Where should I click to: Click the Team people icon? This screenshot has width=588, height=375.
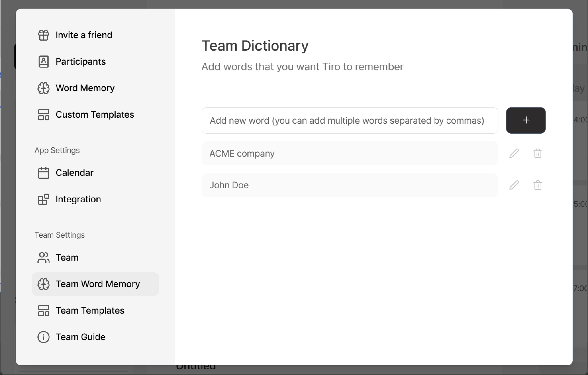point(43,258)
